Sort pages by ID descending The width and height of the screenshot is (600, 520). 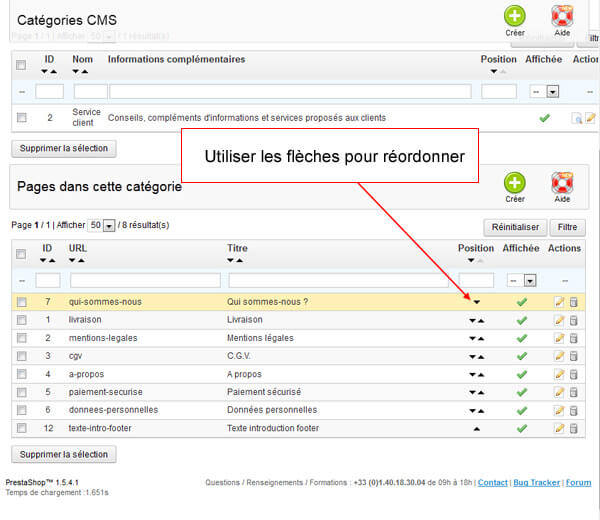(43, 261)
